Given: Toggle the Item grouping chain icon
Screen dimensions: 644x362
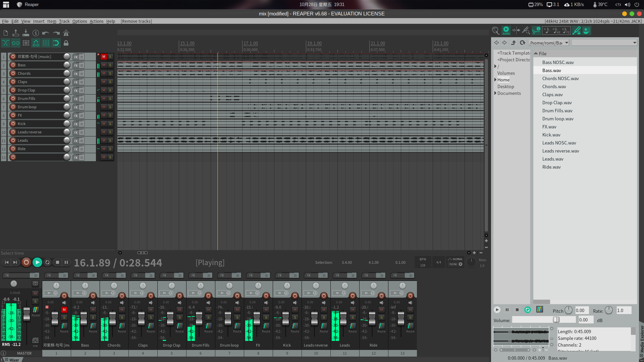Looking at the screenshot, I should 16,43.
